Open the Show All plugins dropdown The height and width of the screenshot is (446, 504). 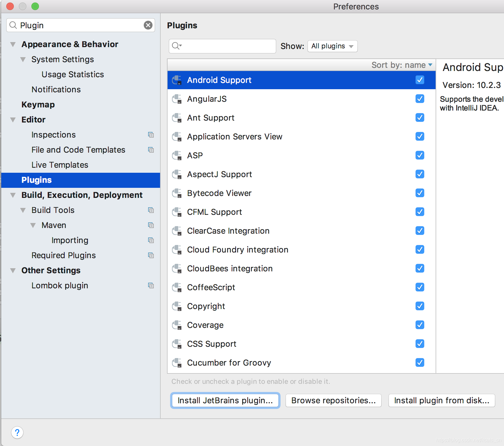point(332,46)
